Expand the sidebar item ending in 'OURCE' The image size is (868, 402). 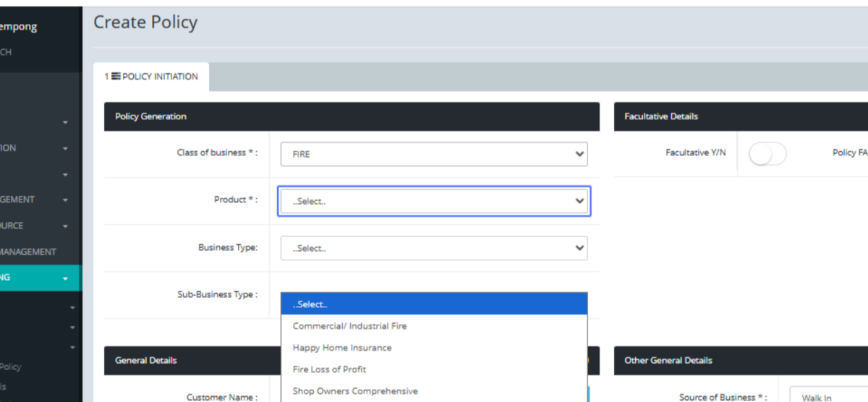tap(65, 226)
